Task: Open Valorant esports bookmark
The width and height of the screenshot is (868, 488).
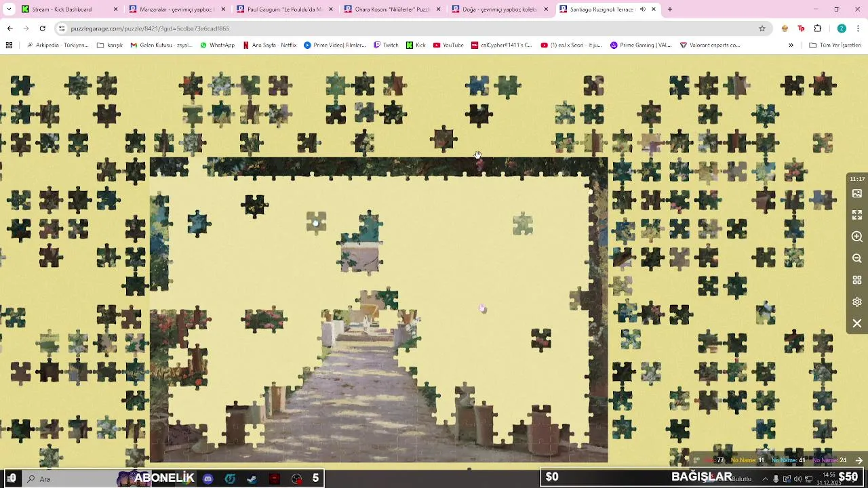Action: 710,45
